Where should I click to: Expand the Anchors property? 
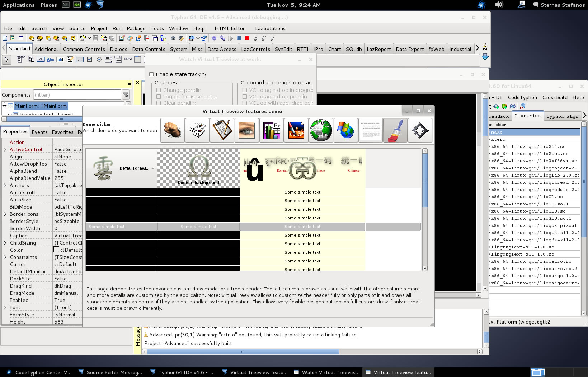coord(5,185)
